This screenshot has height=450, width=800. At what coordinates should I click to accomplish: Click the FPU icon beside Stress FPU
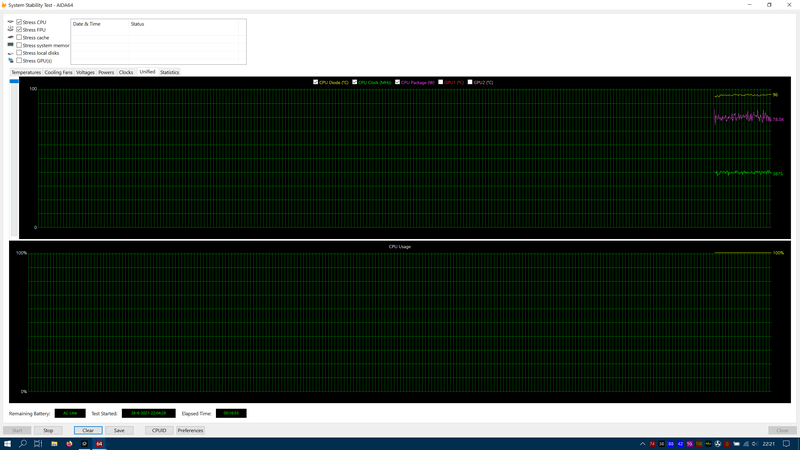point(11,30)
